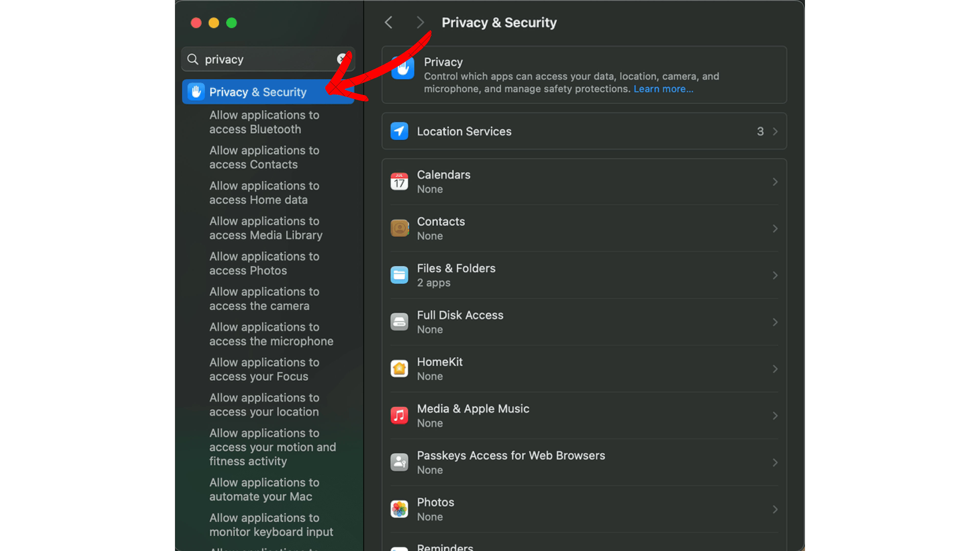Open the Learn more link

pyautogui.click(x=663, y=89)
